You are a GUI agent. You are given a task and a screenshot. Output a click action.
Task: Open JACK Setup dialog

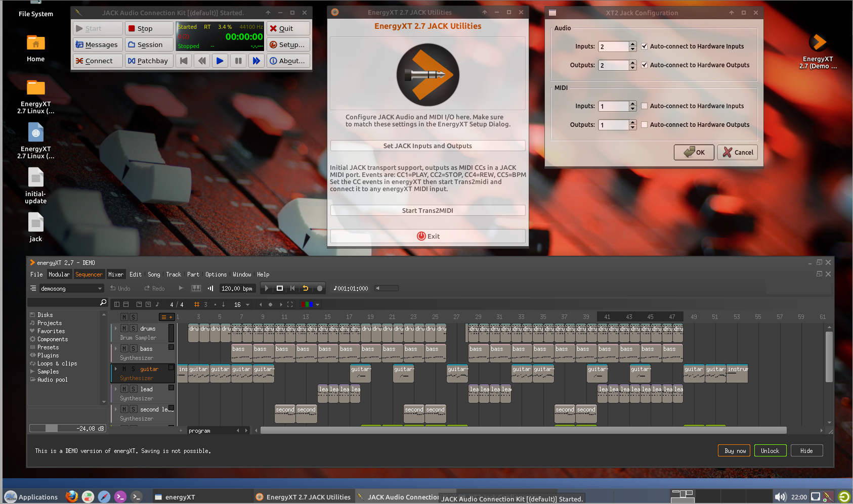pyautogui.click(x=288, y=44)
